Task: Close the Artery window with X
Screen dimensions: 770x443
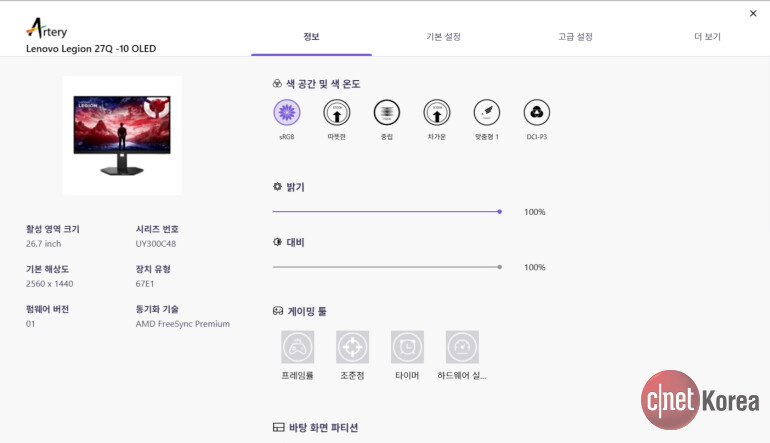Action: 753,13
